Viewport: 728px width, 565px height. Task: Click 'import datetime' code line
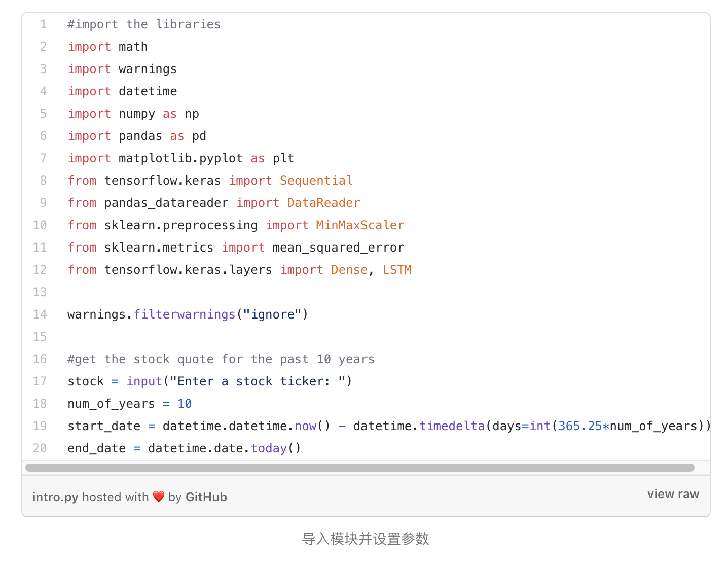click(x=122, y=91)
